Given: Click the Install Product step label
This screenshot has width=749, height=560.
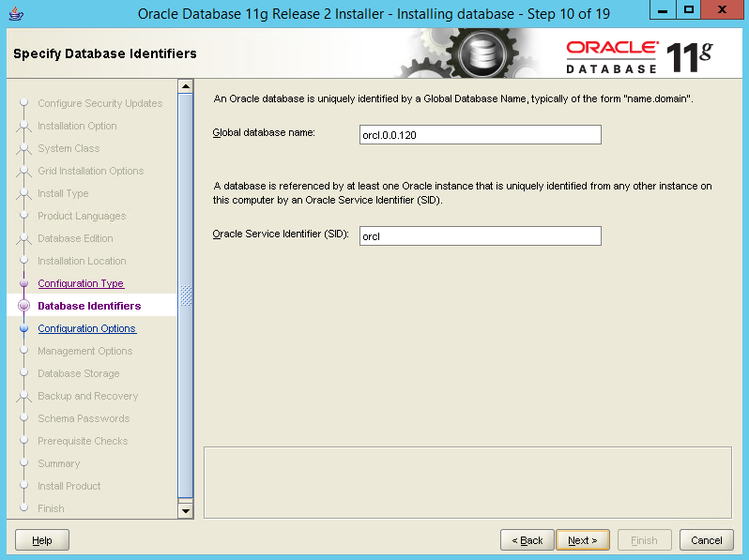Looking at the screenshot, I should point(69,486).
